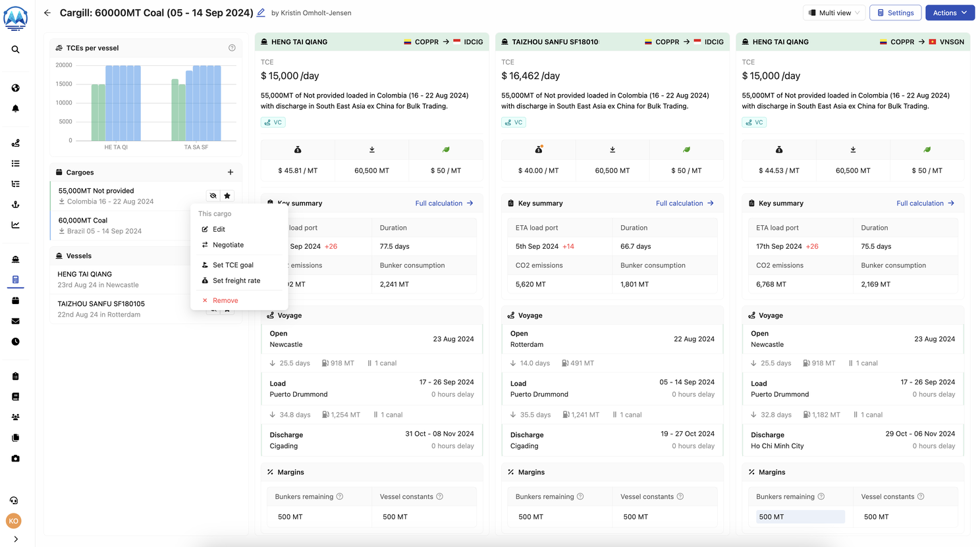Viewport: 980px width, 547px height.
Task: Open the Multi view dropdown
Action: [x=834, y=13]
